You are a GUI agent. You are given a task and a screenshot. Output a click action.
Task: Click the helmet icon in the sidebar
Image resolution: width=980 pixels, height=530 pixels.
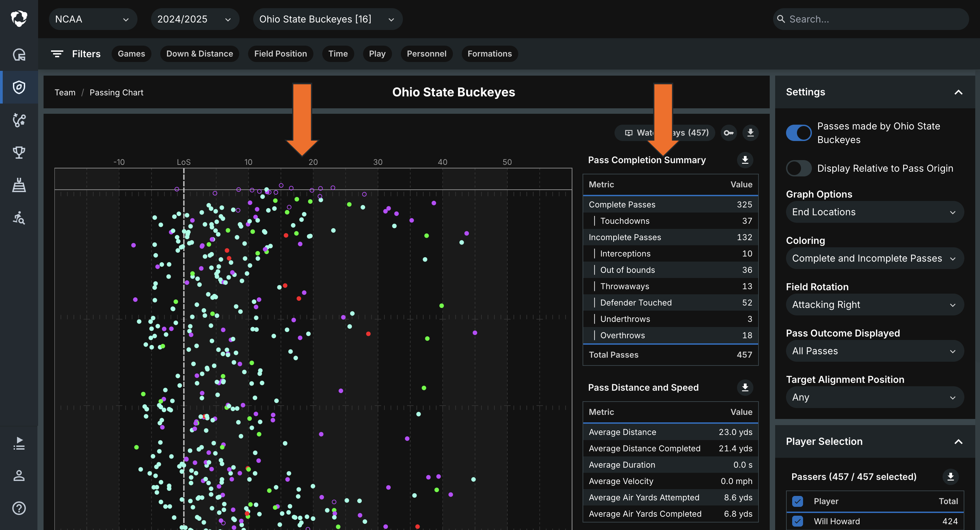pos(19,54)
